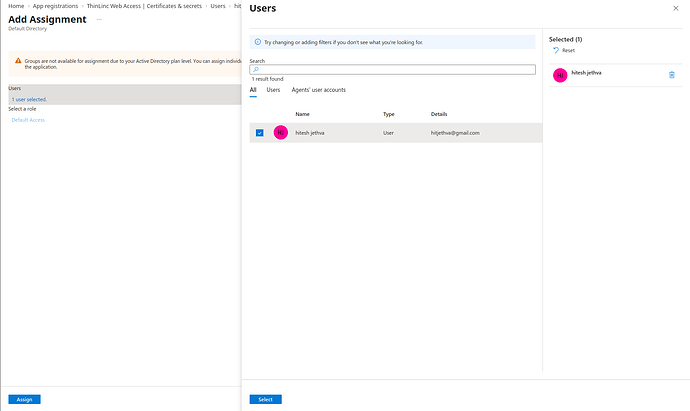Screen dimensions: 690x411
Task: Click hitesh jethva in the Selected list
Action: [586, 73]
